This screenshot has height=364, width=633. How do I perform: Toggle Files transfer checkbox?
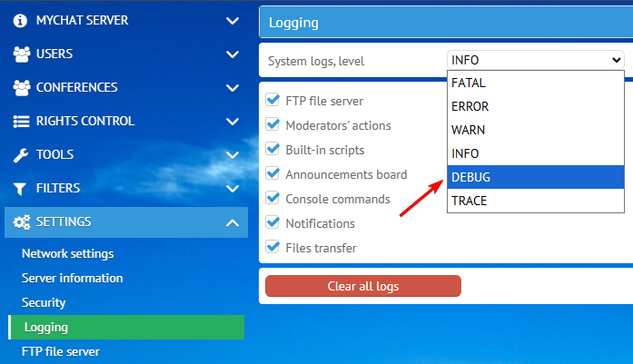pos(272,247)
